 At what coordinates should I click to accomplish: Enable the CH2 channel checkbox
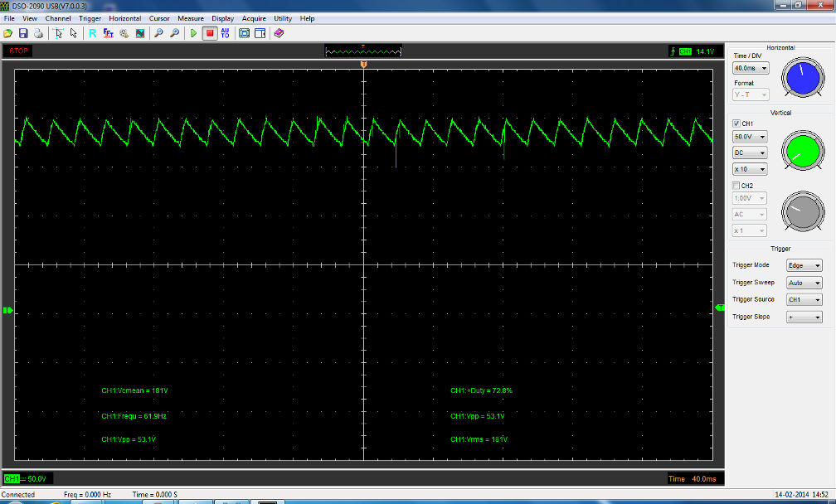[736, 186]
